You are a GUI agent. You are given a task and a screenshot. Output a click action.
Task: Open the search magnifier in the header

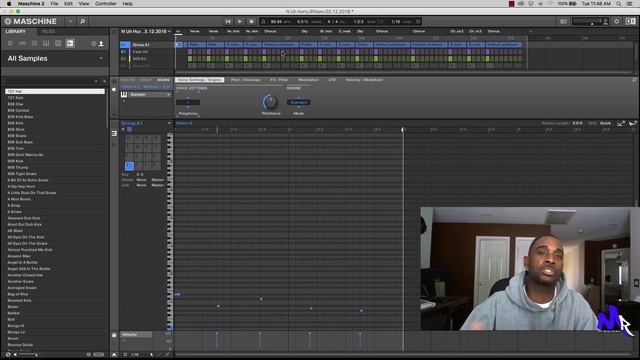(x=82, y=21)
